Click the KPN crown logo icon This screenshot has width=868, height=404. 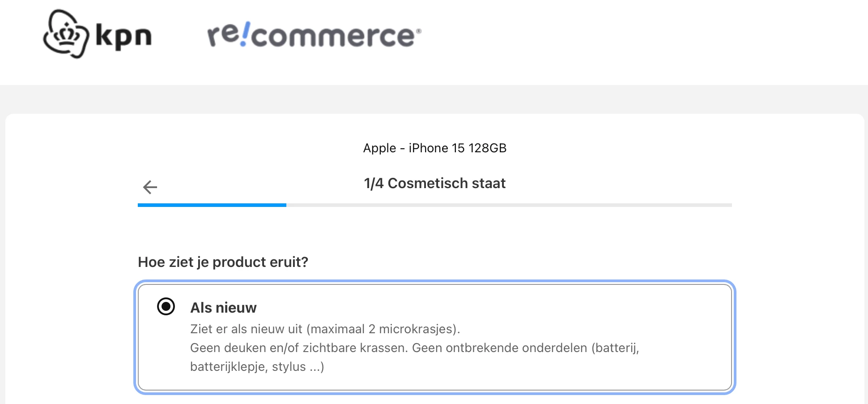point(65,34)
